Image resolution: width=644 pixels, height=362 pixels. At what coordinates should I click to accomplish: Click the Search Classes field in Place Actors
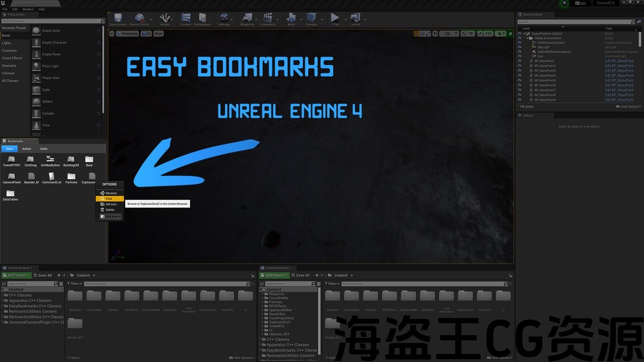tap(50, 21)
